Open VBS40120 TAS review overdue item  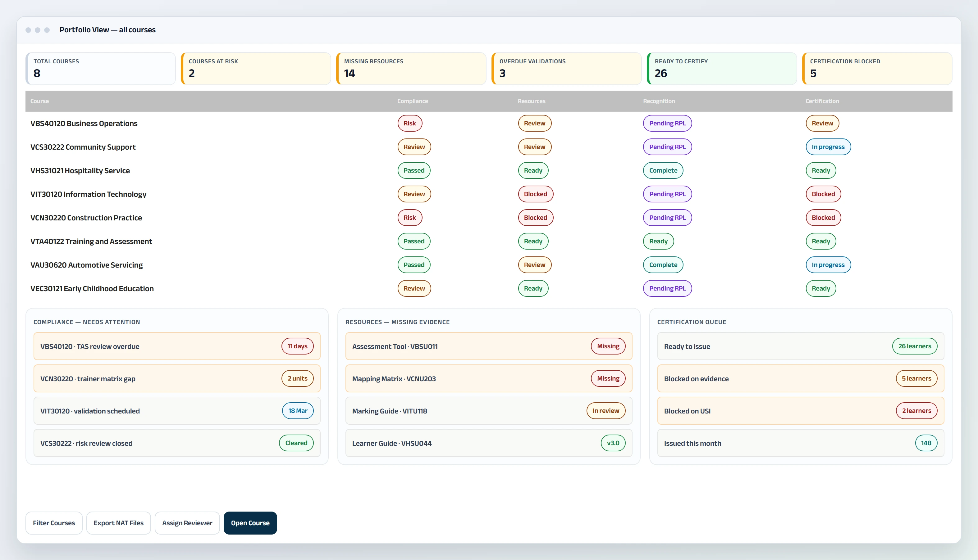coord(177,346)
